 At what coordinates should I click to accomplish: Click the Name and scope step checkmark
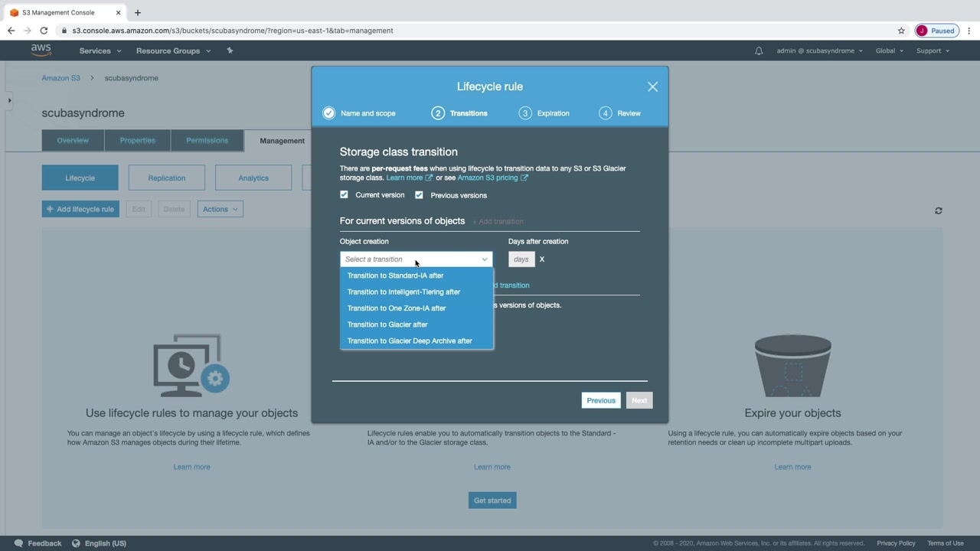point(329,113)
